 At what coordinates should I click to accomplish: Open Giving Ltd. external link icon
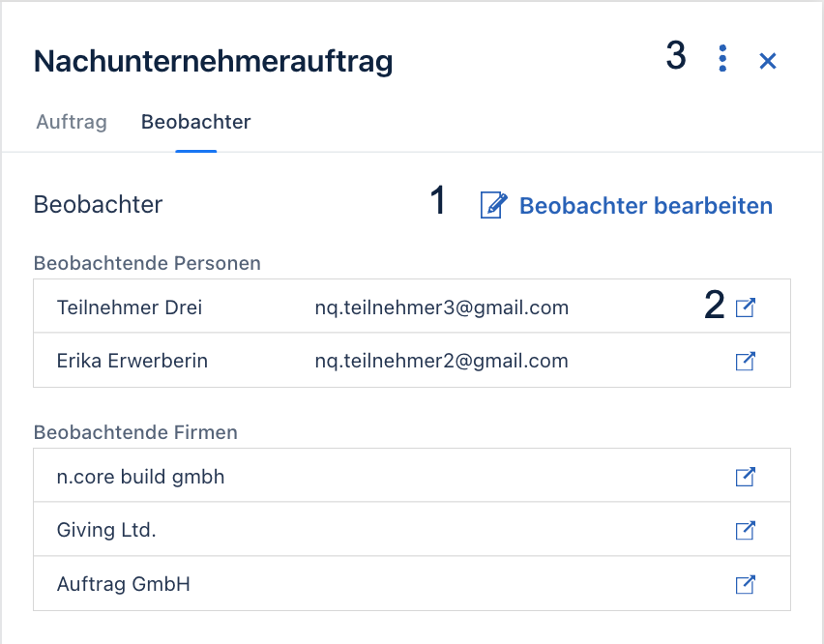point(745,531)
